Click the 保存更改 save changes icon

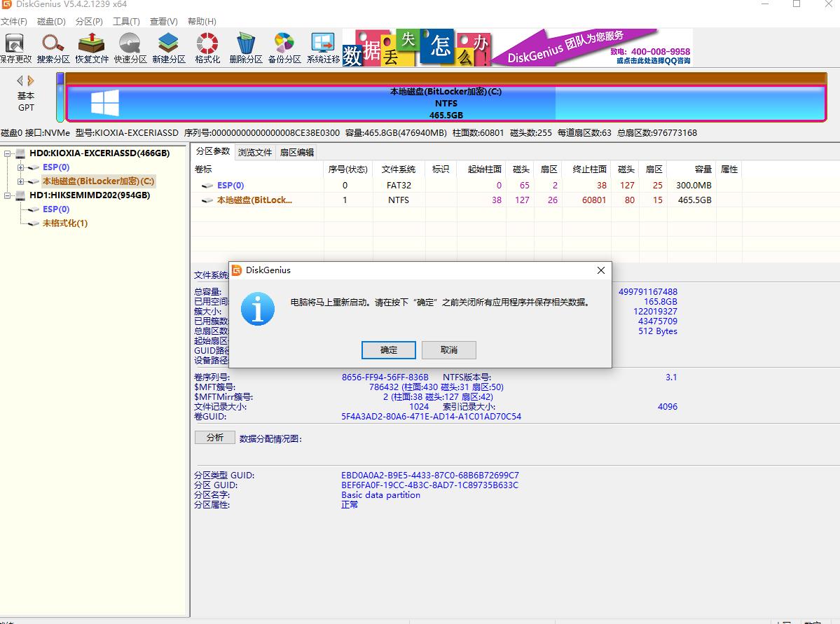click(15, 47)
